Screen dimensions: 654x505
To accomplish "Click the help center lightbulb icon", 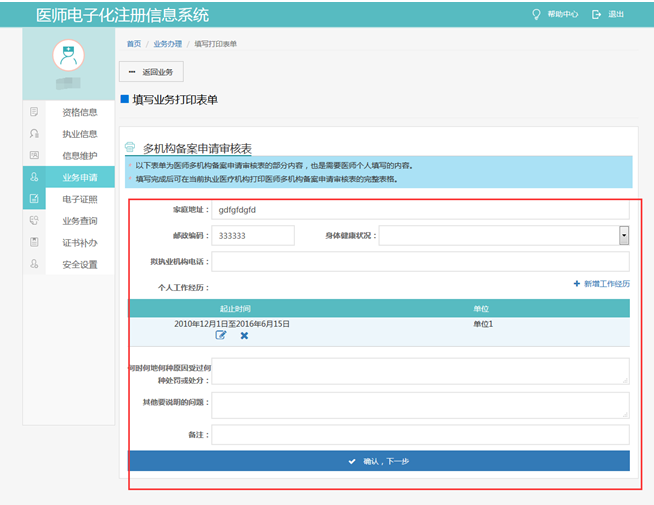I will tap(536, 14).
